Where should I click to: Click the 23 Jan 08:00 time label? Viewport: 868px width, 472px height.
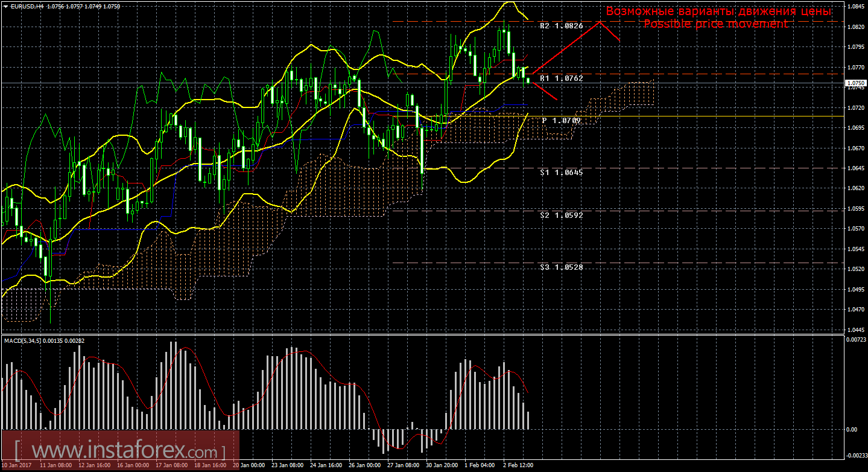point(287,466)
